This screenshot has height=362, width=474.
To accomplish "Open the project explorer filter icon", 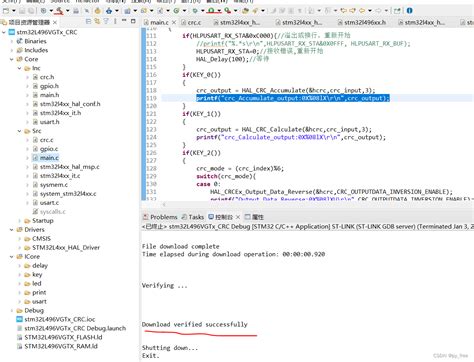I will 106,22.
